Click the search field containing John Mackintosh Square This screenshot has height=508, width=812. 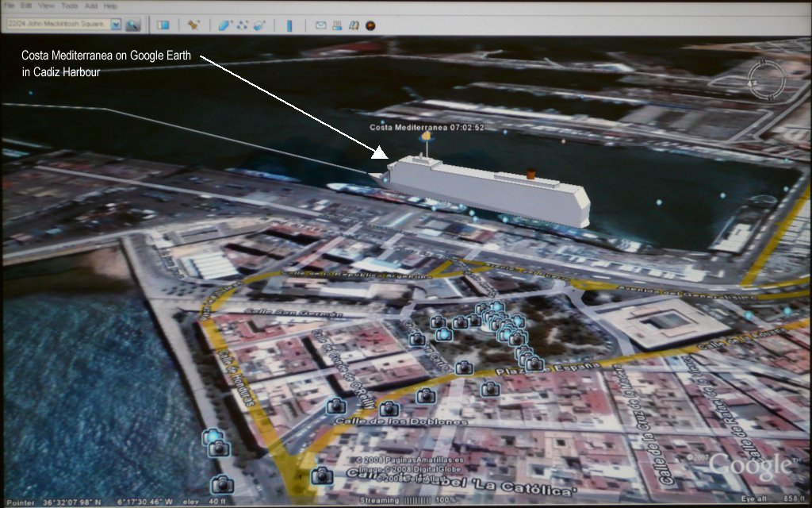58,24
